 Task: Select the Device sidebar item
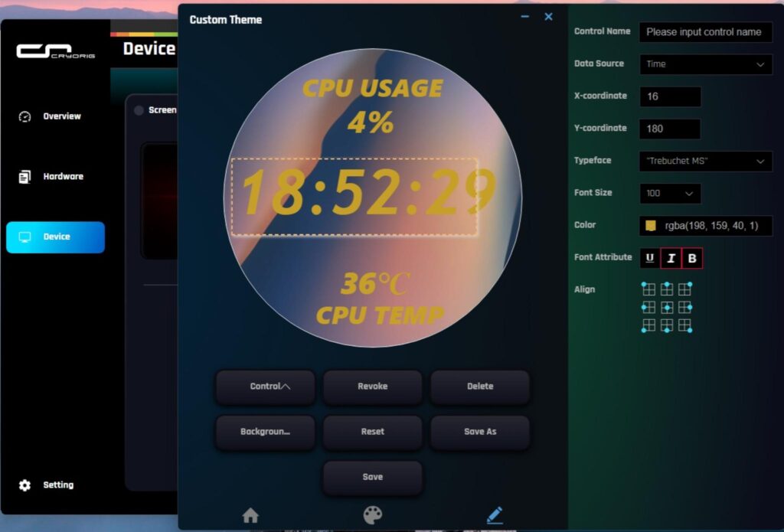pyautogui.click(x=55, y=237)
